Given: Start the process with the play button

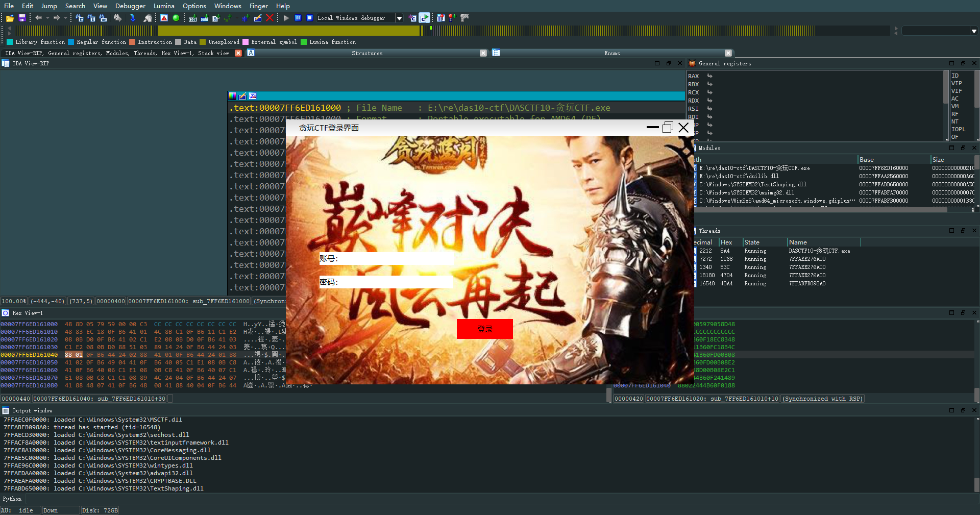Looking at the screenshot, I should [x=286, y=18].
